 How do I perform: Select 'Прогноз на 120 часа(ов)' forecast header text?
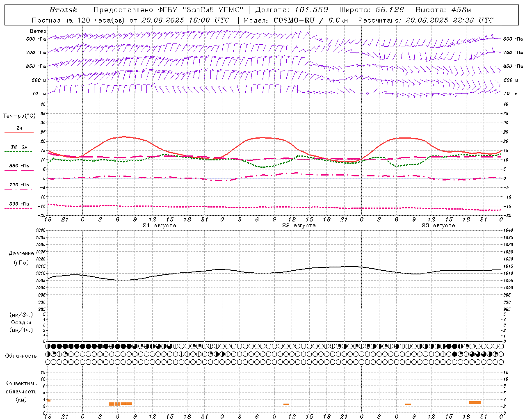pos(79,20)
